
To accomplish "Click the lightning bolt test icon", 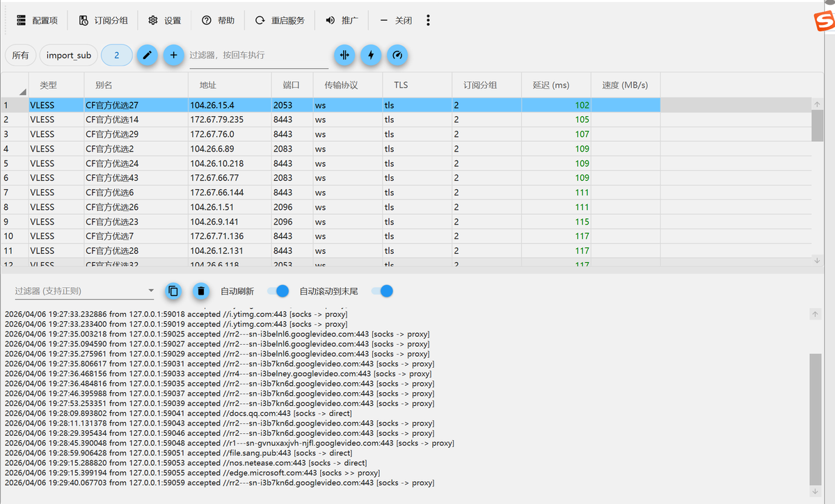I will pyautogui.click(x=371, y=56).
